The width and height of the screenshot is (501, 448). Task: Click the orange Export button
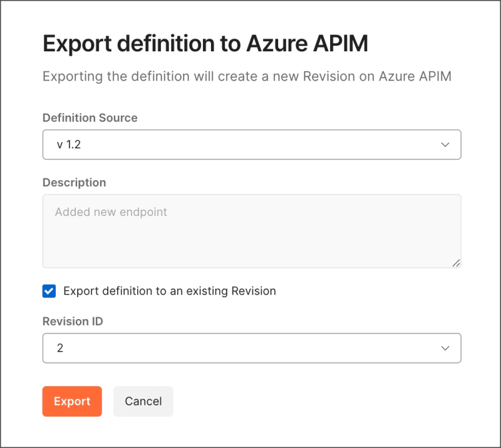coord(72,401)
